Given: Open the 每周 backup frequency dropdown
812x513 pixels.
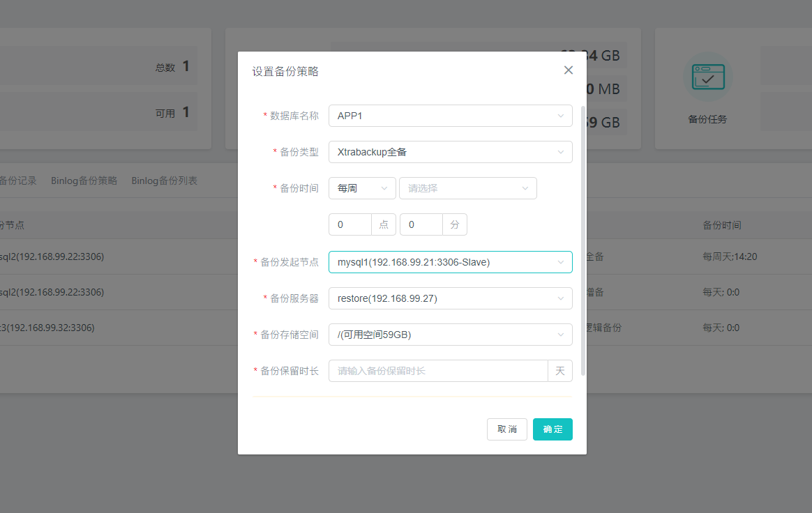Looking at the screenshot, I should click(x=361, y=188).
